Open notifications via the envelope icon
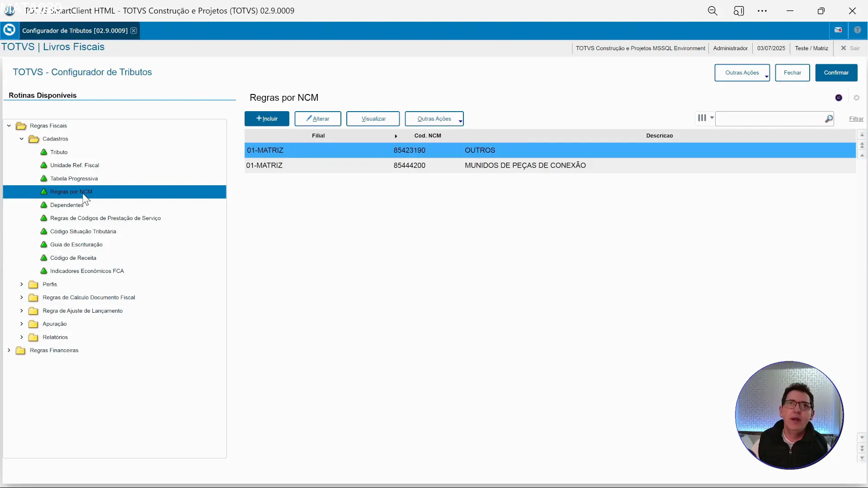Screen dimensions: 868x488 (x=838, y=30)
